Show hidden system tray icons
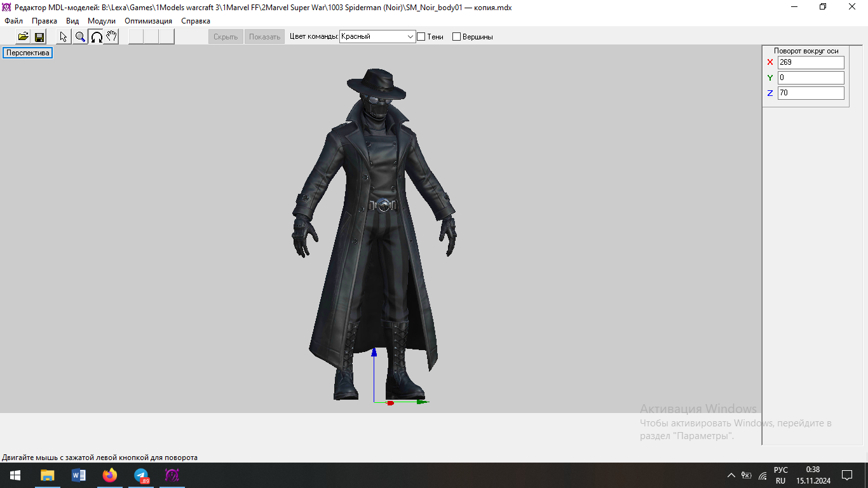This screenshot has height=488, width=868. click(x=731, y=475)
